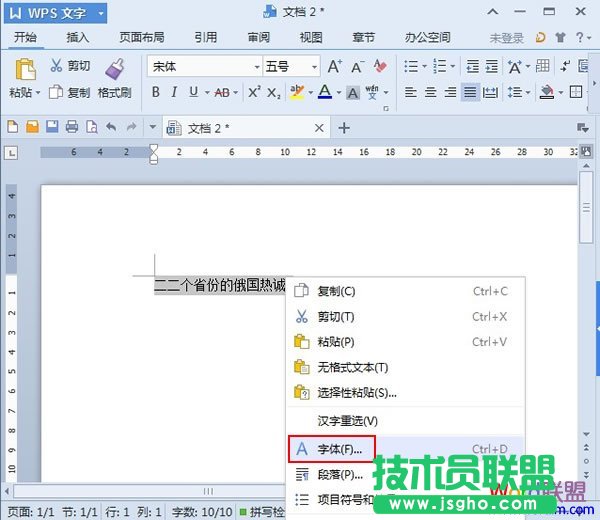The height and width of the screenshot is (520, 600).
Task: Click the shading paint bucket color button
Action: [x=546, y=92]
